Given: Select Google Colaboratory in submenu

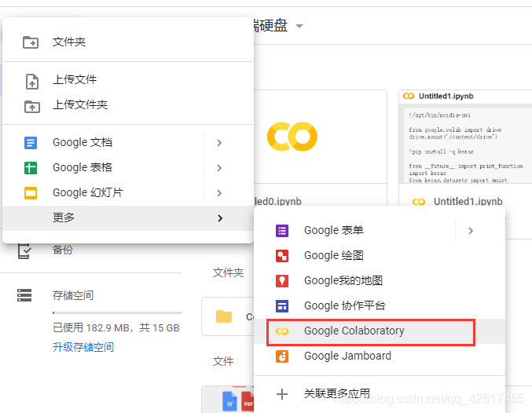Looking at the screenshot, I should [x=380, y=331].
